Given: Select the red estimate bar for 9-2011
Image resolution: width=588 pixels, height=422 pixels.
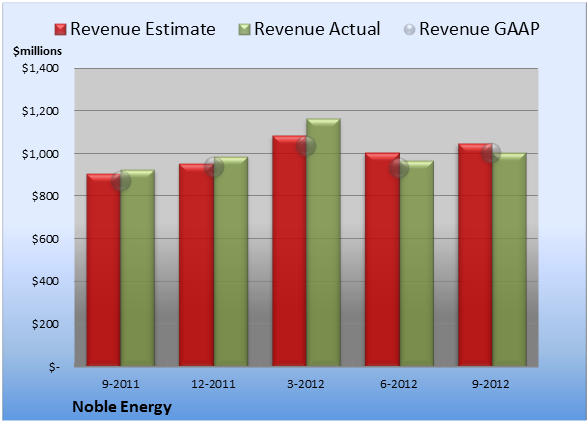Looking at the screenshot, I should 104,270.
